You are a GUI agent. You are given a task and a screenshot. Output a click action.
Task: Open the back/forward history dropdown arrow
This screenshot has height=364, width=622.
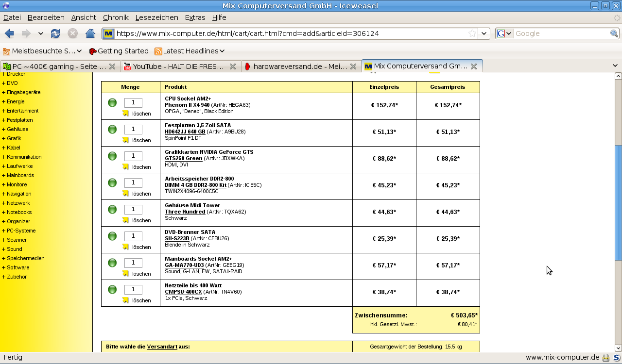[41, 33]
